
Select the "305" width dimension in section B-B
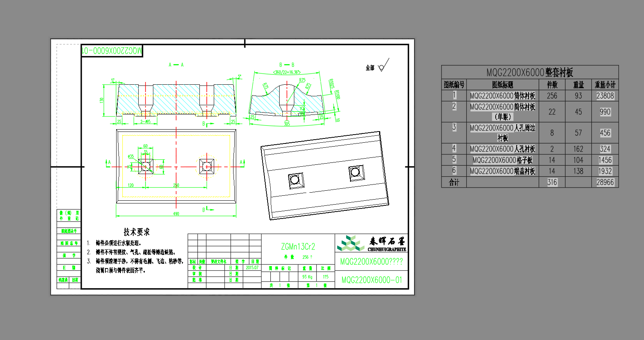(287, 124)
